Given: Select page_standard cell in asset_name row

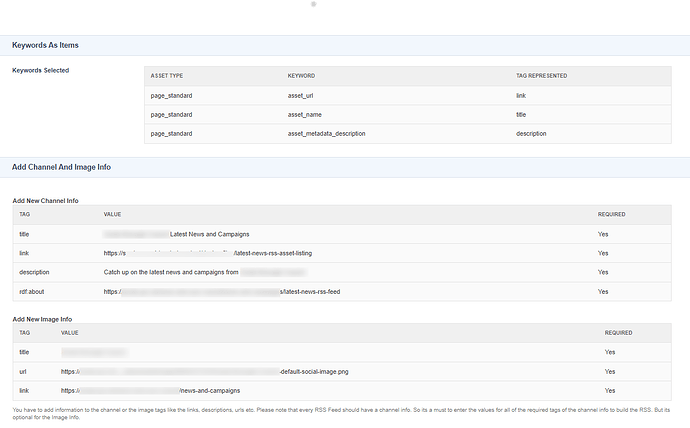Looking at the screenshot, I should (171, 114).
